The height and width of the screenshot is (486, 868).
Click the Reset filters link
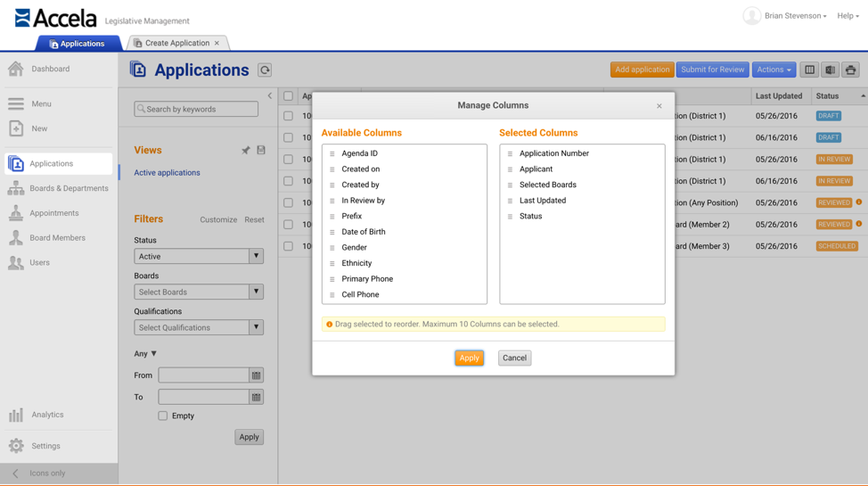click(x=254, y=219)
